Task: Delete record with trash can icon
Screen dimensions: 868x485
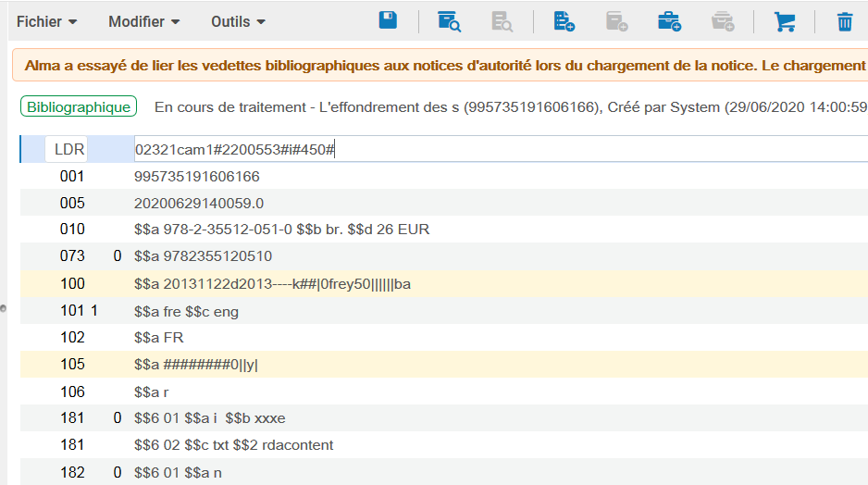Action: [845, 21]
